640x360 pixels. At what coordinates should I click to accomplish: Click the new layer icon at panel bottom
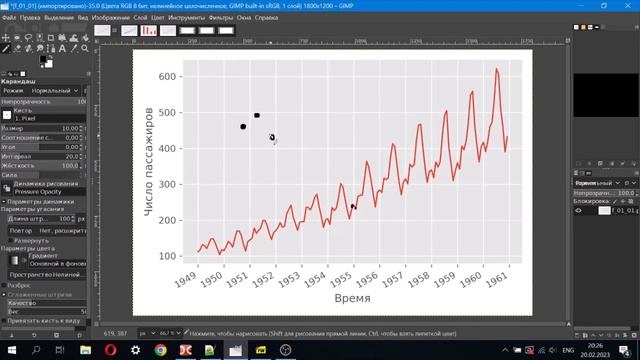[x=577, y=335]
